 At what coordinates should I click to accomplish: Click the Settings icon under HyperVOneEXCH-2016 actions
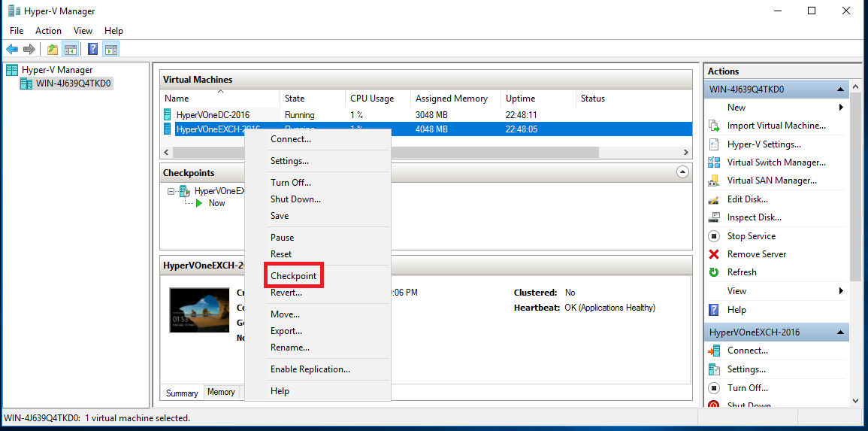(714, 369)
